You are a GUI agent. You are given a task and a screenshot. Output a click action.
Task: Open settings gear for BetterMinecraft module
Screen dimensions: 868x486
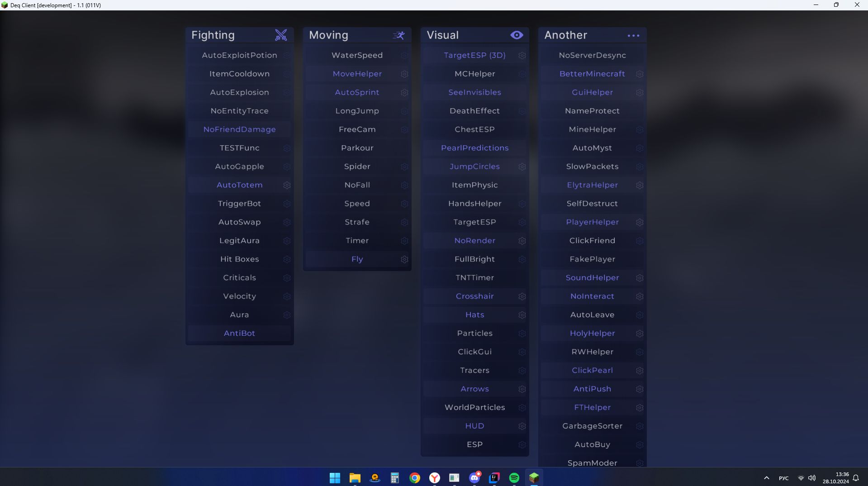click(640, 74)
